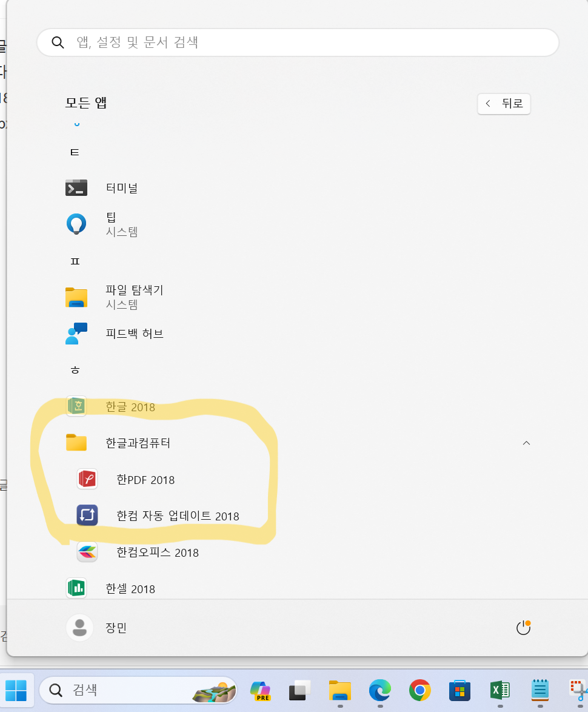Open the 장민 user account avatar
Image resolution: width=588 pixels, height=712 pixels.
[x=80, y=628]
